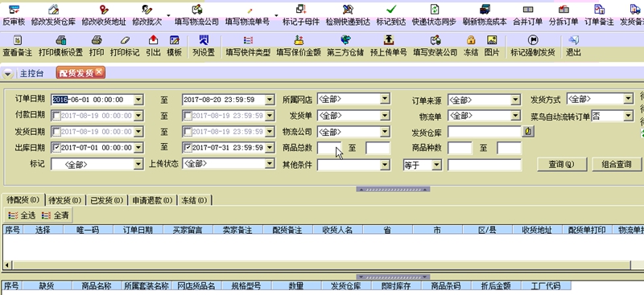
Task: Open 修改发货仓库 from the toolbar
Action: (53, 9)
